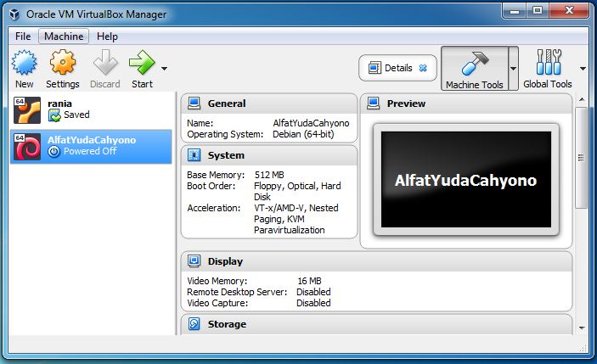The width and height of the screenshot is (597, 364).
Task: Click the Video Capture 'Disabled' value
Action: click(x=313, y=303)
